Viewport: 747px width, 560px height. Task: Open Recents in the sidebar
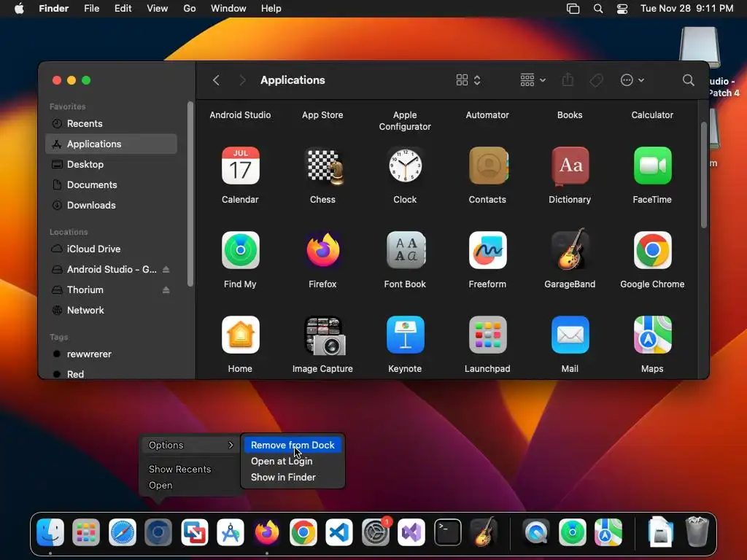[111, 124]
